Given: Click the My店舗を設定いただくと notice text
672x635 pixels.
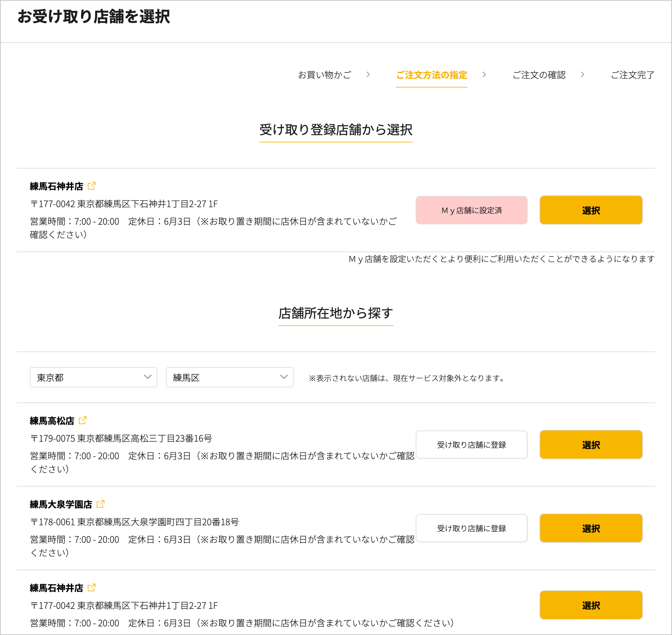Looking at the screenshot, I should (x=501, y=259).
